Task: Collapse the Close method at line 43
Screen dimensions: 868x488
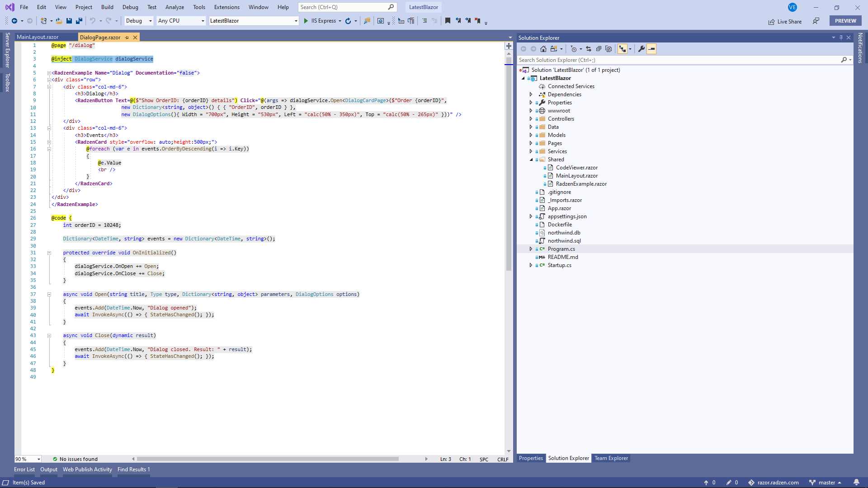Action: (x=49, y=336)
